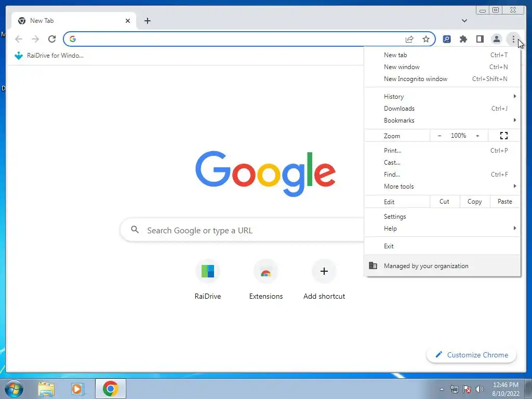Click the Google logo

(x=265, y=174)
